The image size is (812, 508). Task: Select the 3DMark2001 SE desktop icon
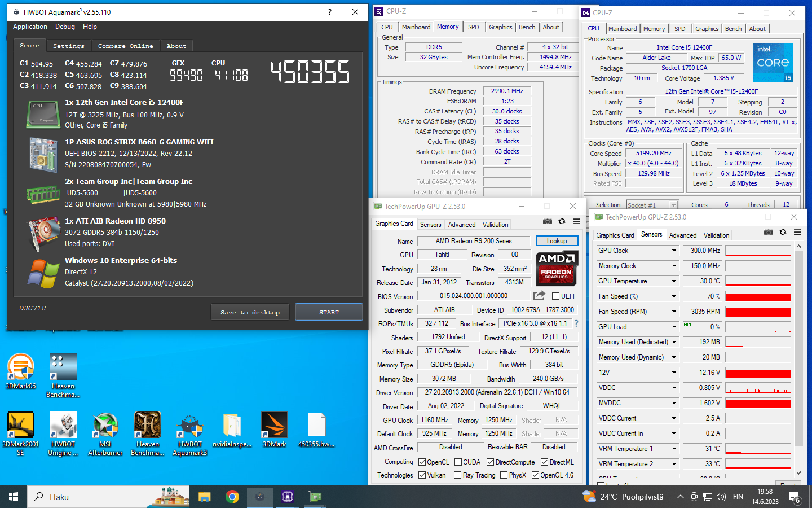point(21,433)
